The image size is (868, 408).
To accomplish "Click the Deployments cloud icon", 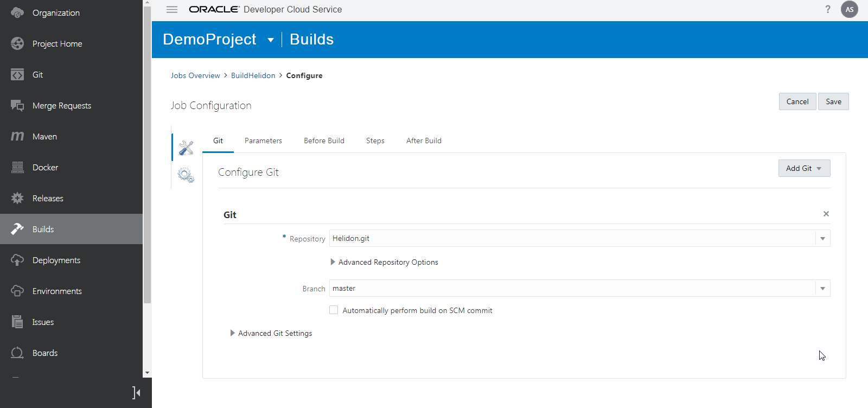I will [x=17, y=260].
